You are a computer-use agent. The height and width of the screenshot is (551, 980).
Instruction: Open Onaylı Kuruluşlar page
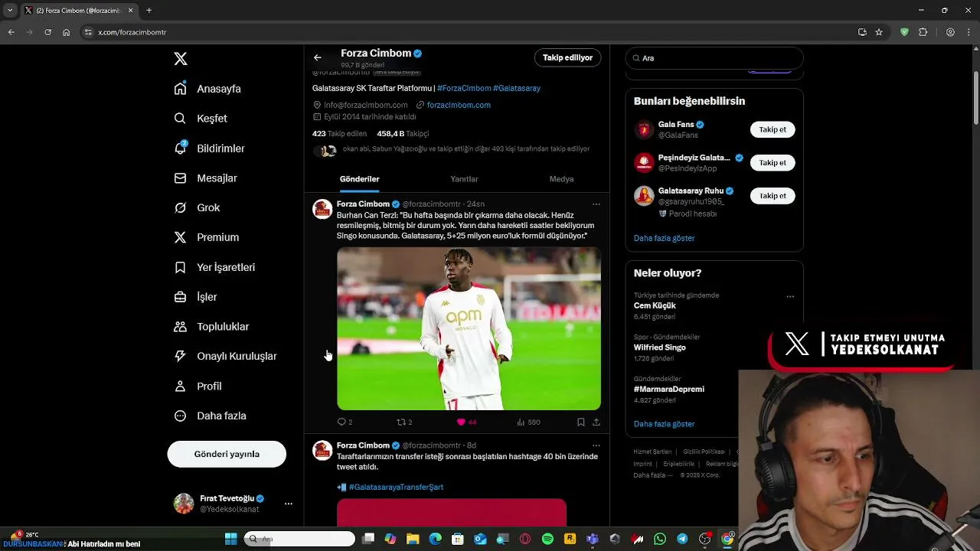tap(225, 356)
